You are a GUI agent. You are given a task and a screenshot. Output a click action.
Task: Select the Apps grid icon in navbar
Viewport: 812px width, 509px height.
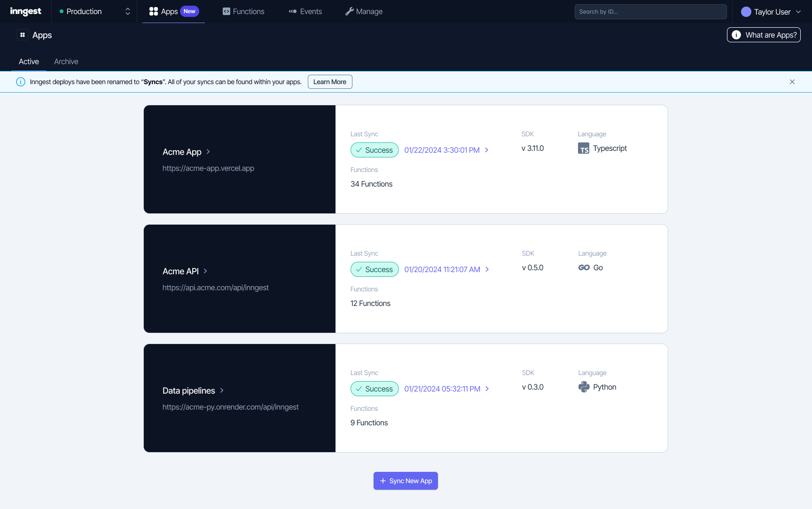point(153,11)
